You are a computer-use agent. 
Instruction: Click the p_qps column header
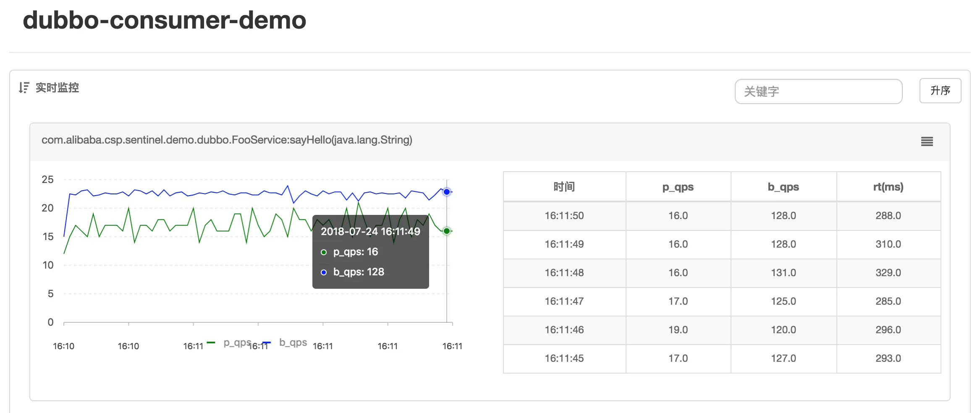click(x=678, y=186)
